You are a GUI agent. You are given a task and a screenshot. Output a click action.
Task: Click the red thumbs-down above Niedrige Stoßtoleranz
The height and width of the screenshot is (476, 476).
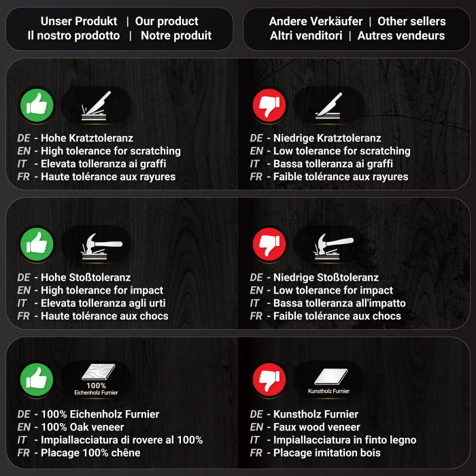(x=269, y=244)
